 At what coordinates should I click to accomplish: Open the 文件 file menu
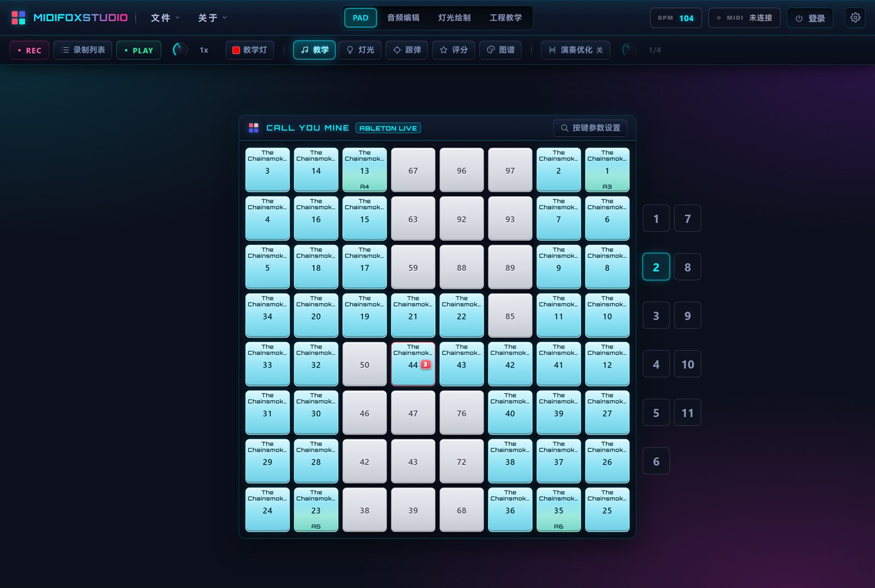click(165, 18)
